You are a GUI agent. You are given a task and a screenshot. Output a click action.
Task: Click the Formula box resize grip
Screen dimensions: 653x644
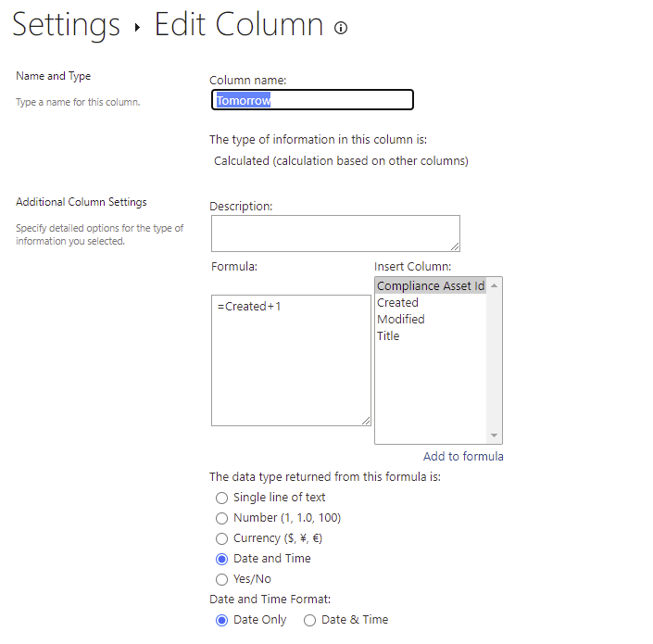click(366, 421)
